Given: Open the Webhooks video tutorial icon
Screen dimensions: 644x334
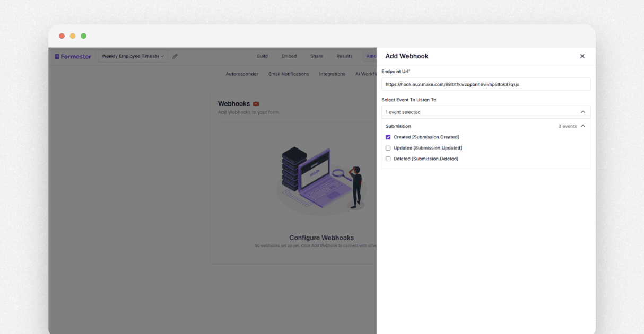Looking at the screenshot, I should 256,103.
